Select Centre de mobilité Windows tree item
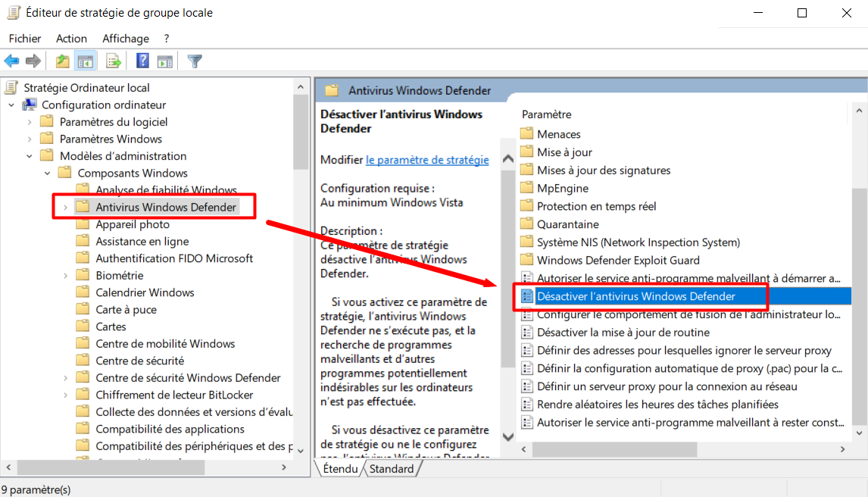The width and height of the screenshot is (868, 497). pyautogui.click(x=165, y=344)
